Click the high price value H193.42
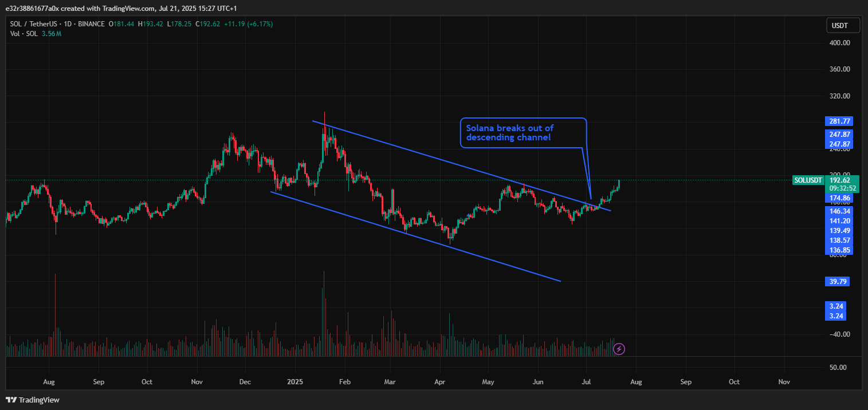Image resolution: width=868 pixels, height=410 pixels. tap(152, 24)
